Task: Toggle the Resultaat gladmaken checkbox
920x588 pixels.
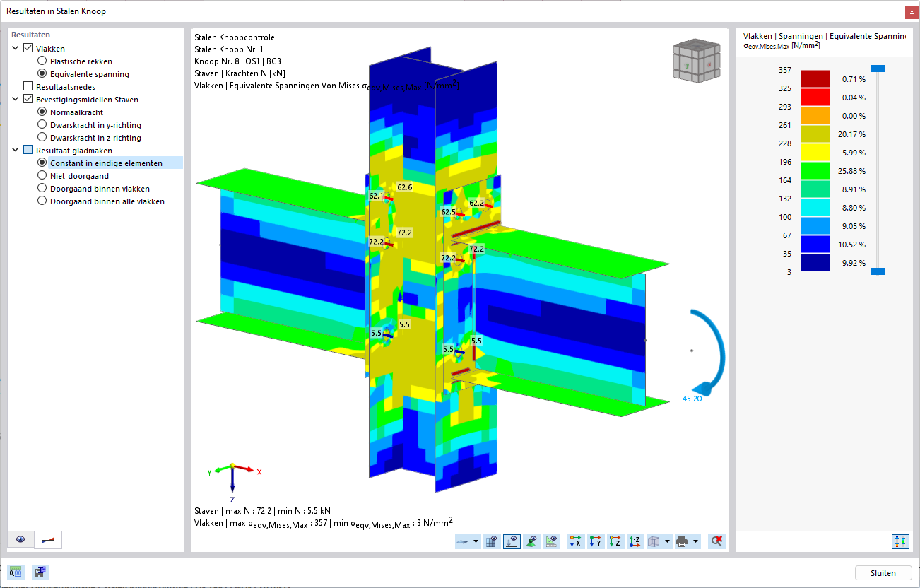Action: (x=28, y=151)
